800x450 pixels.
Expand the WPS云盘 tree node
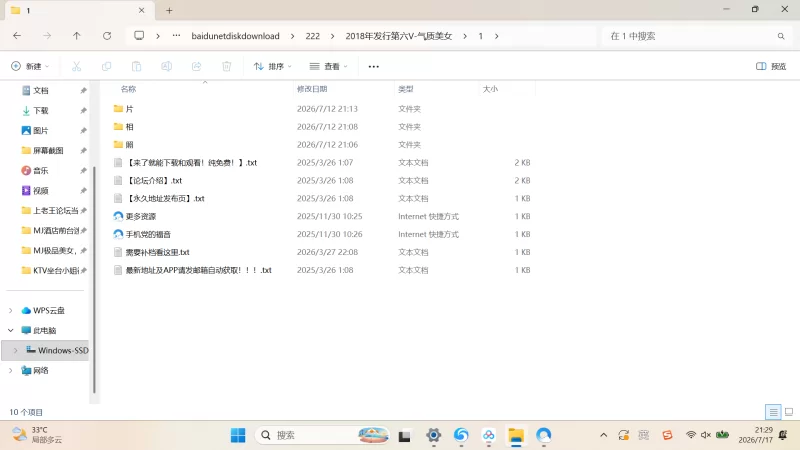click(x=11, y=310)
